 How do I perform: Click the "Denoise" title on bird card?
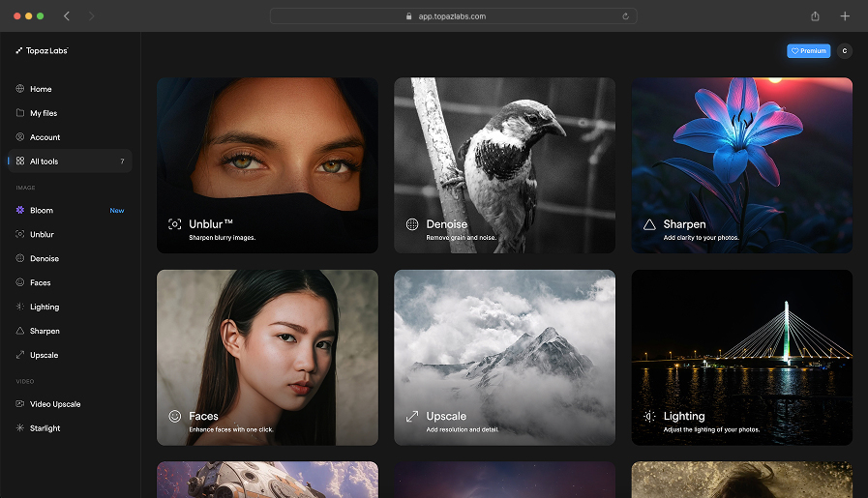click(447, 224)
